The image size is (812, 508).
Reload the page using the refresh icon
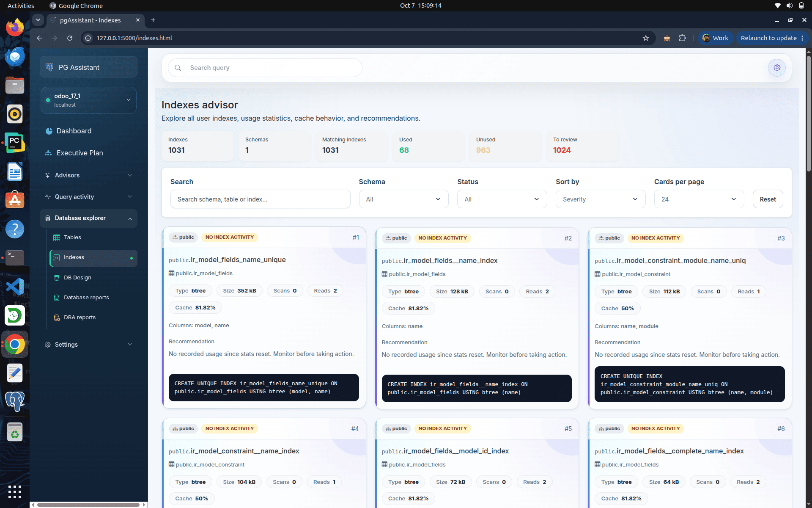pyautogui.click(x=70, y=38)
